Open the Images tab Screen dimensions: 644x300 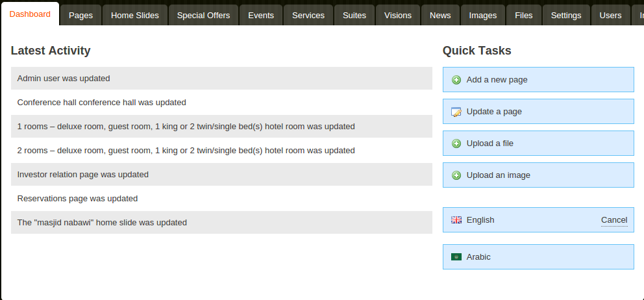click(x=482, y=16)
